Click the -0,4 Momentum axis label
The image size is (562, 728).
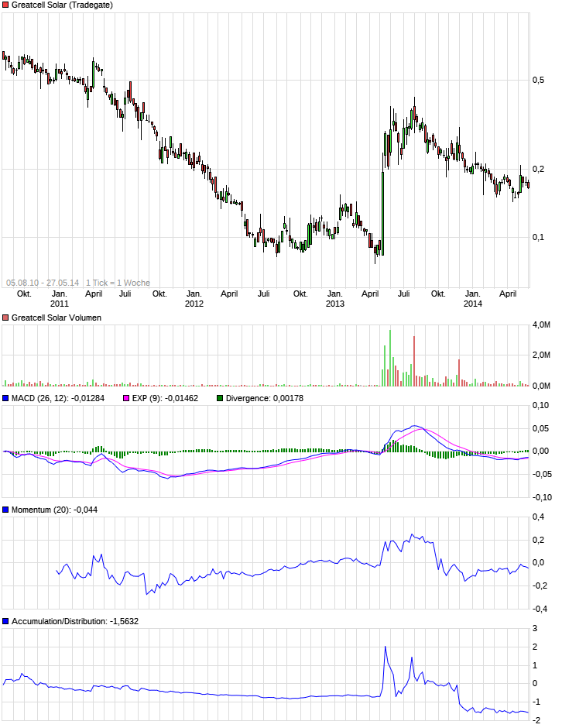[x=540, y=609]
